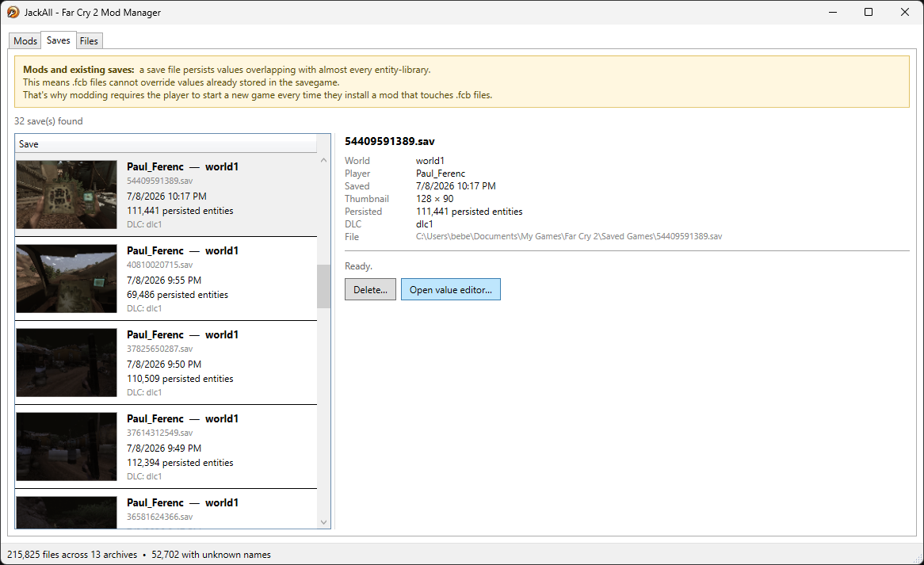924x565 pixels.
Task: Click the World value world1 in details
Action: tap(430, 161)
